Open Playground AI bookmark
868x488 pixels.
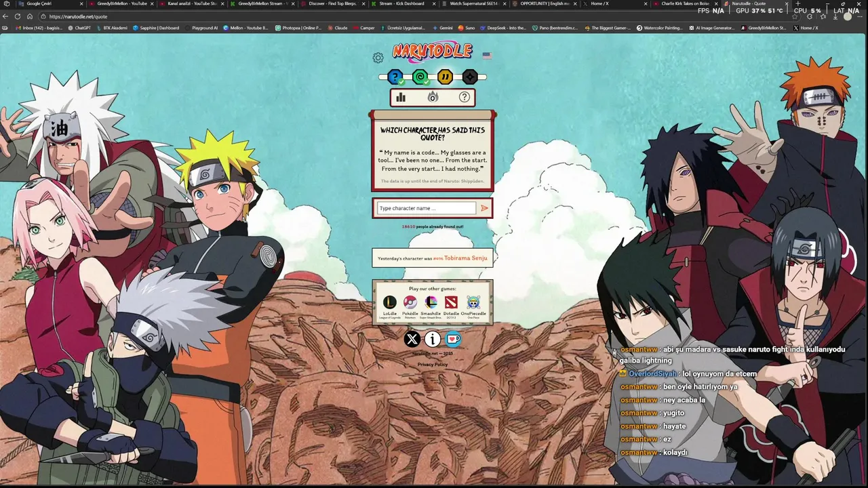(x=201, y=28)
